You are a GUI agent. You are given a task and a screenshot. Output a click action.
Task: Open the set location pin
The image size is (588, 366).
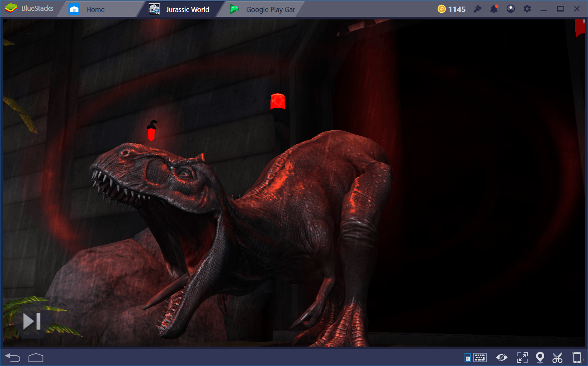[x=540, y=357]
